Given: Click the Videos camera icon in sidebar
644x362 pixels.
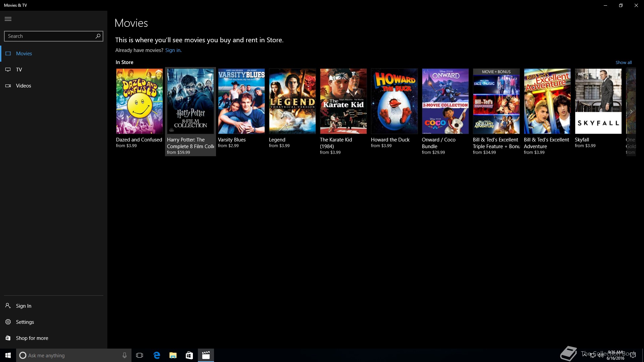Looking at the screenshot, I should click(x=8, y=86).
